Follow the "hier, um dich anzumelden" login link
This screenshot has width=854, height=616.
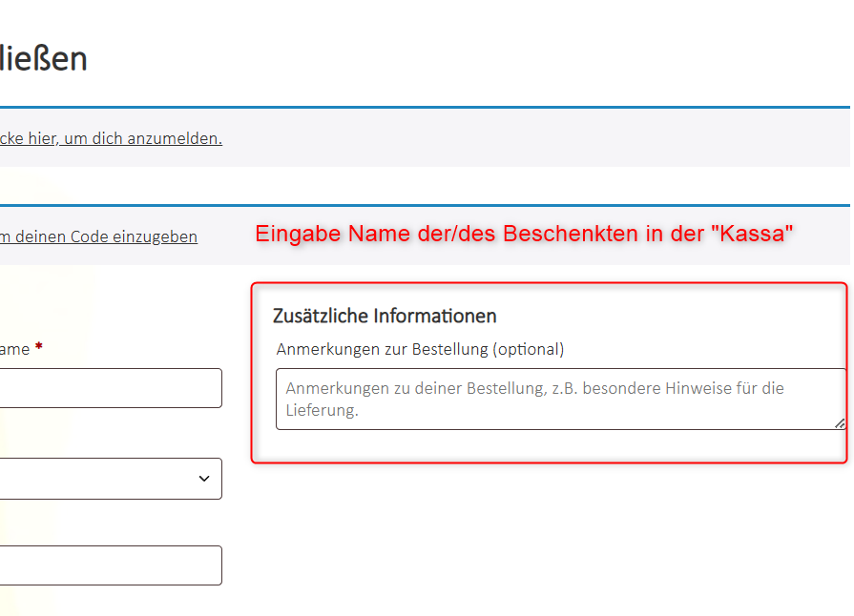tap(115, 138)
